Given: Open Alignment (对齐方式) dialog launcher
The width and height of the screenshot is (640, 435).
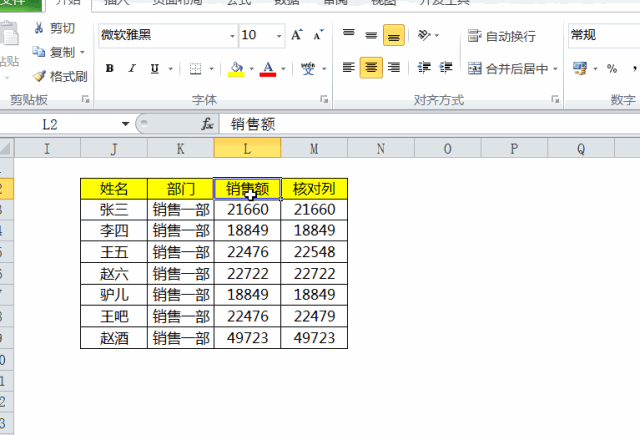Looking at the screenshot, I should 555,99.
